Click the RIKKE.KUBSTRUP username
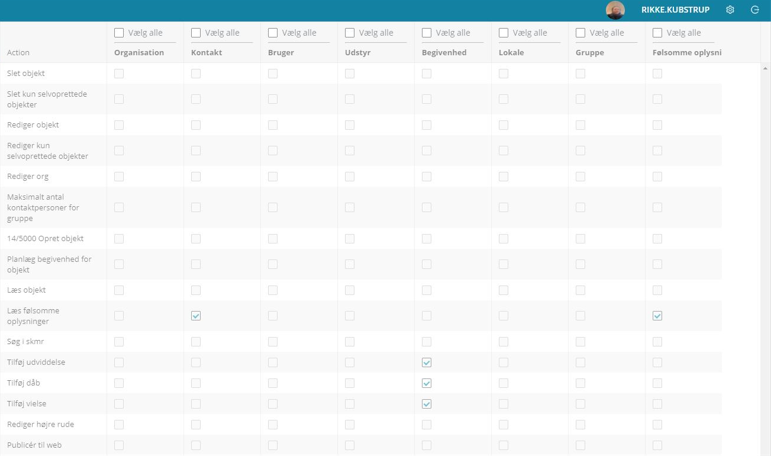Viewport: 773px width, 460px height. point(675,10)
